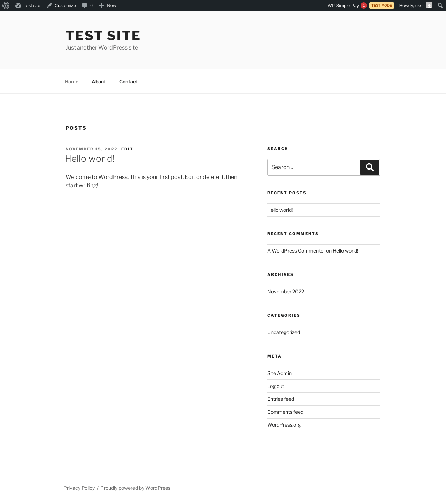446x504 pixels.
Task: Click the TEST MODE badge
Action: click(x=382, y=6)
